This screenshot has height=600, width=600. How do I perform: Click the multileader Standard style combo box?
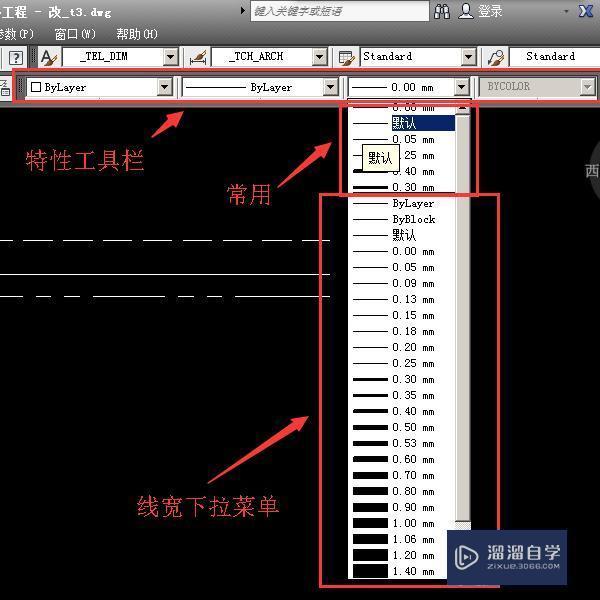pyautogui.click(x=555, y=57)
